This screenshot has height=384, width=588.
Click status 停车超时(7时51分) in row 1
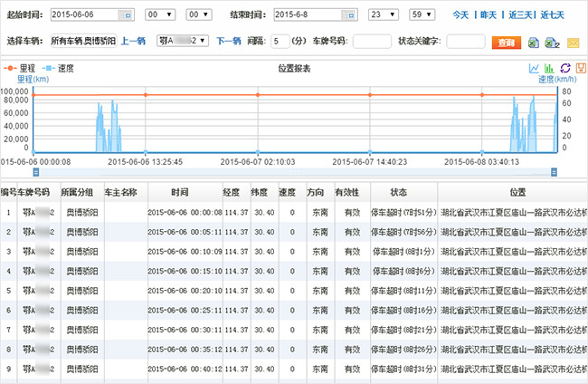pos(403,213)
